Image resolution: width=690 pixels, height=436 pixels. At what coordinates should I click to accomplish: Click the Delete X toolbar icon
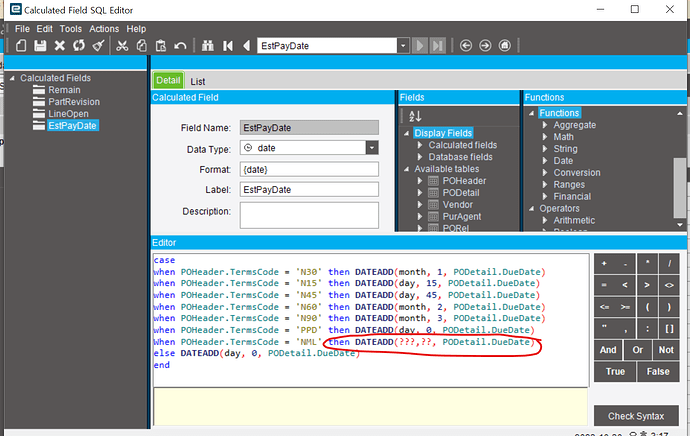coord(59,46)
